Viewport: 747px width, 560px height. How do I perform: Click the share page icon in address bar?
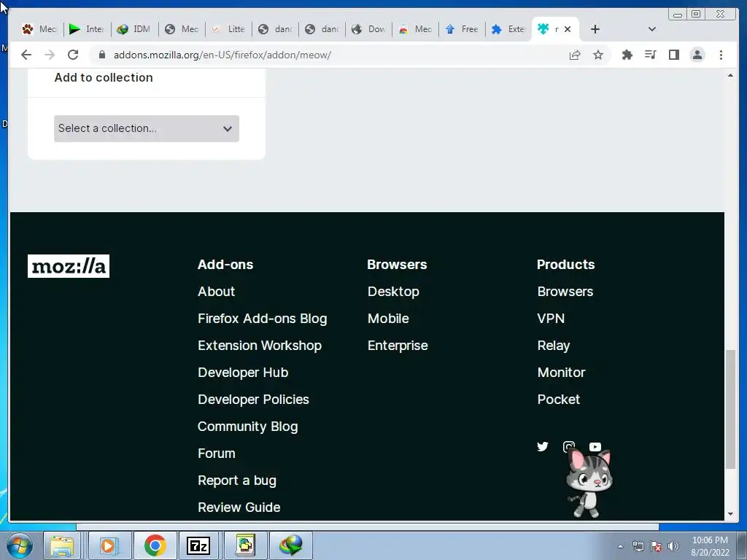(575, 55)
